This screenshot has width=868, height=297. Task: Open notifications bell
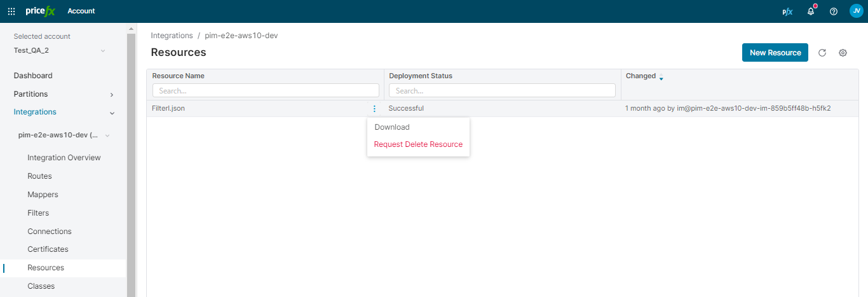(x=811, y=11)
